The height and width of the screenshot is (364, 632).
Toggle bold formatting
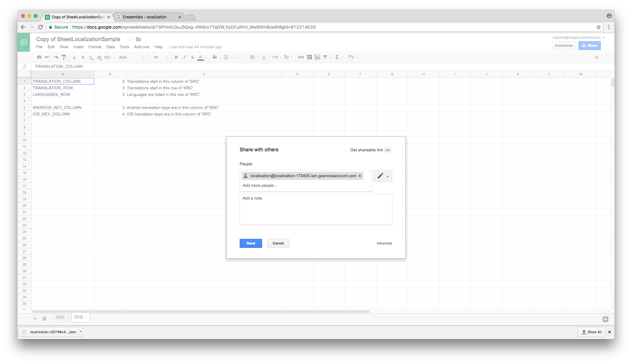click(x=176, y=57)
